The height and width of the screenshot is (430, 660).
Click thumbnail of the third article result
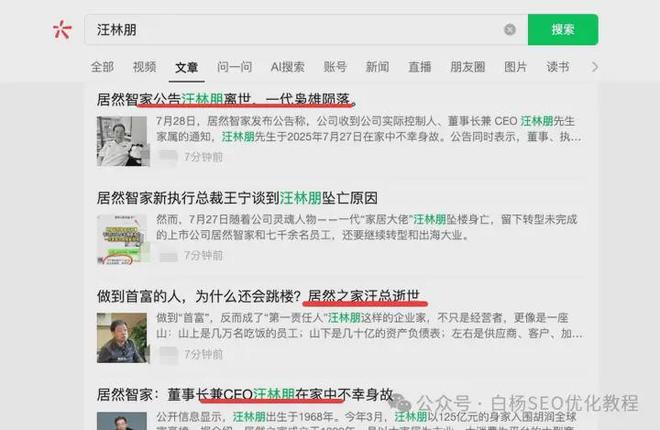(123, 337)
